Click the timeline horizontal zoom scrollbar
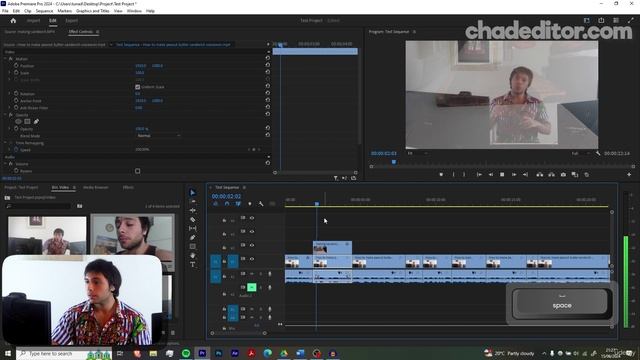 pos(238,333)
